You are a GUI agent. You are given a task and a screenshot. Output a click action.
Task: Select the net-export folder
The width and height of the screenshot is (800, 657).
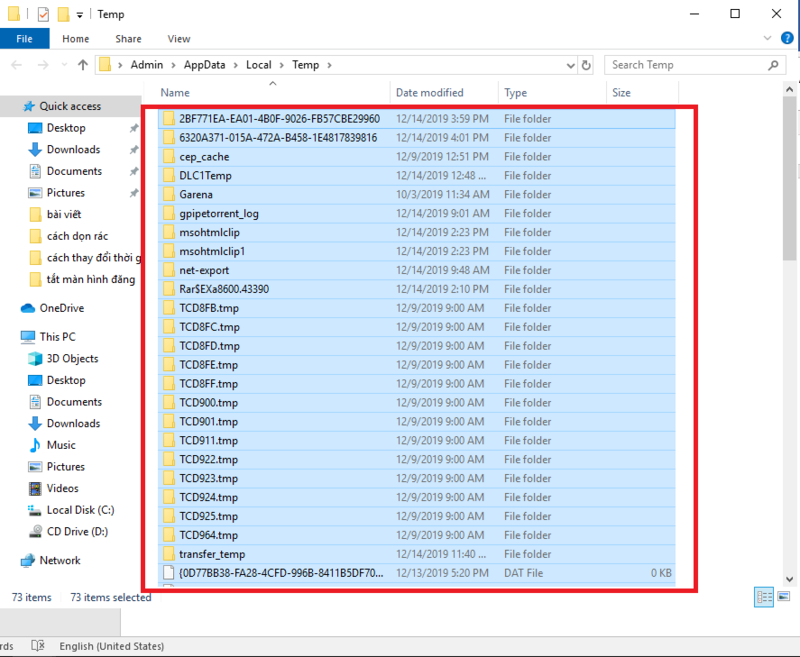pyautogui.click(x=417, y=270)
